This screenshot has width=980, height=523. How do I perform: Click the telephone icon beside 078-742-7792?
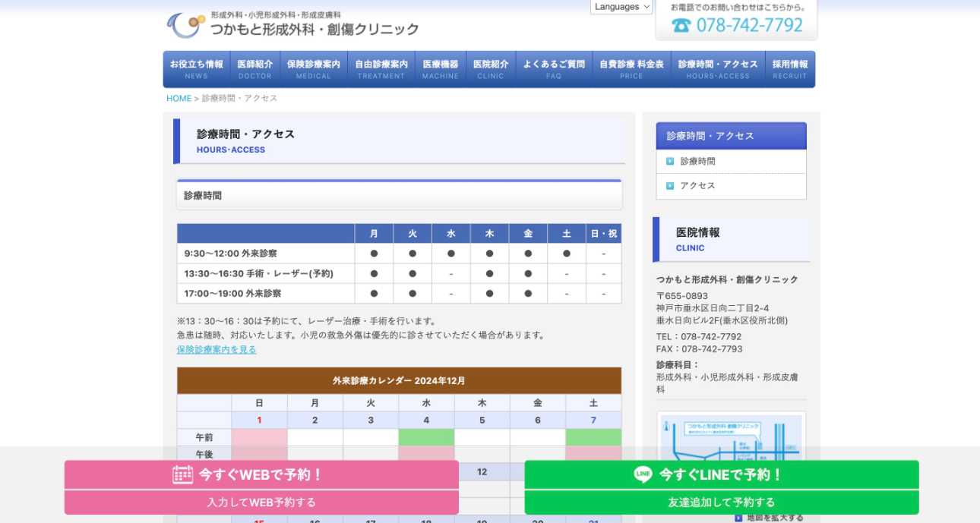681,26
